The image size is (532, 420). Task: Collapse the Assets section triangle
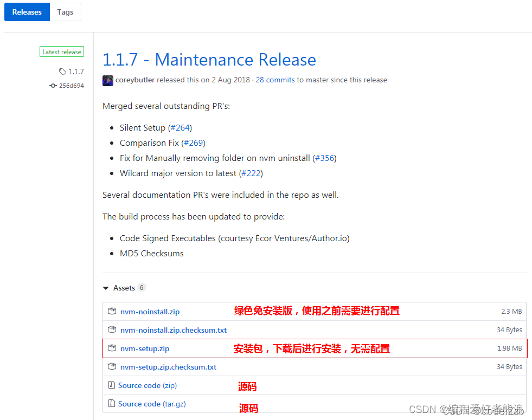106,288
